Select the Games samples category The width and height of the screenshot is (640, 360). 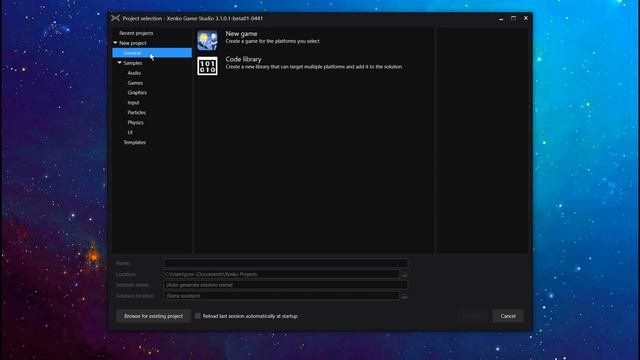click(135, 83)
